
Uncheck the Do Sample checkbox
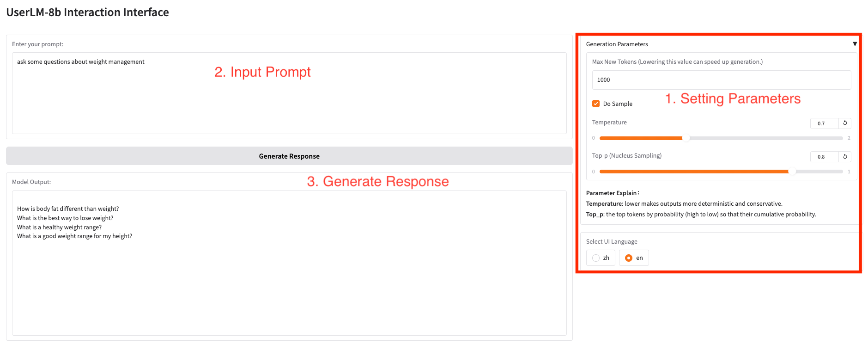[x=596, y=104]
